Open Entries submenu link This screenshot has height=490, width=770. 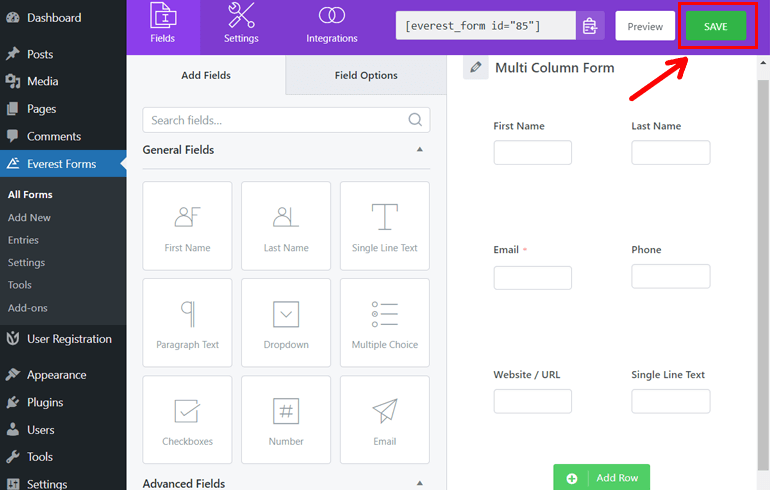pyautogui.click(x=23, y=240)
